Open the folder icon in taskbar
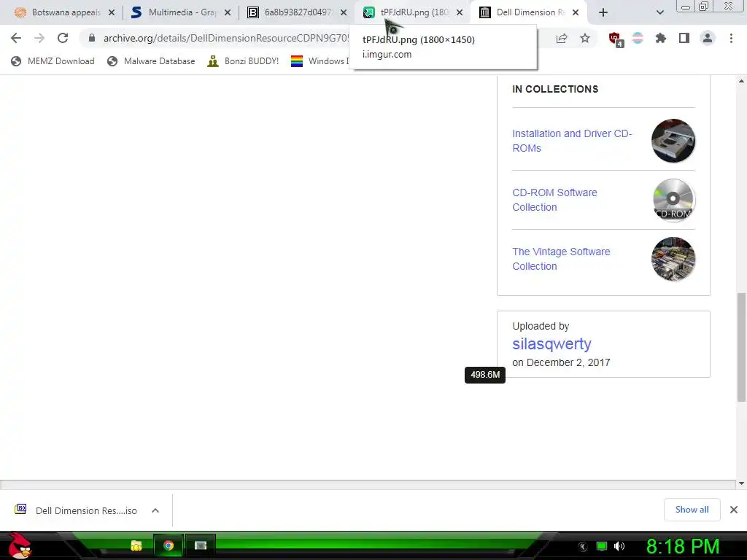The height and width of the screenshot is (560, 747). point(136,545)
